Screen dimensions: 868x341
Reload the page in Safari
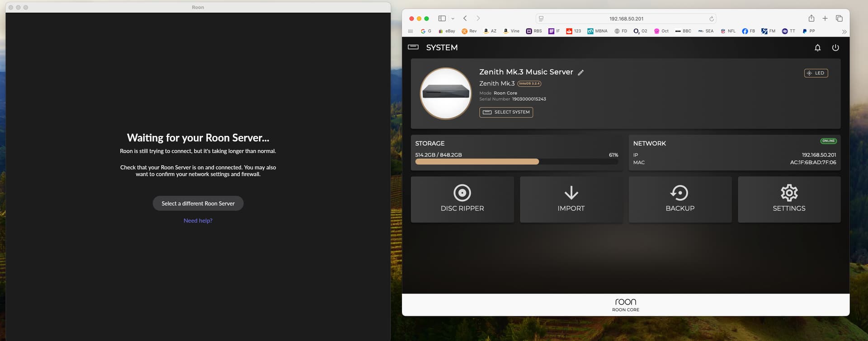coord(711,19)
